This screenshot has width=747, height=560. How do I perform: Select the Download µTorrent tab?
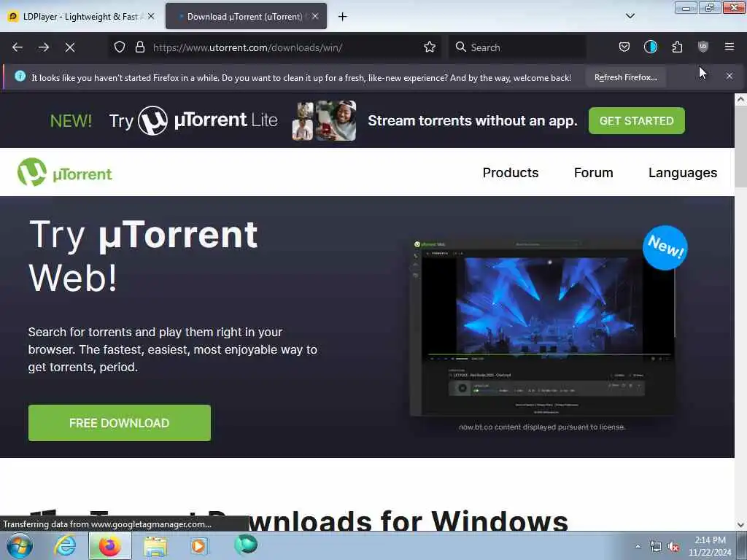[246, 17]
